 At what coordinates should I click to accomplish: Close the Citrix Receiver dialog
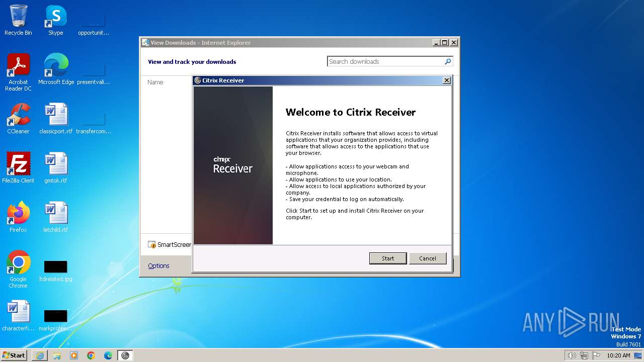(x=446, y=80)
